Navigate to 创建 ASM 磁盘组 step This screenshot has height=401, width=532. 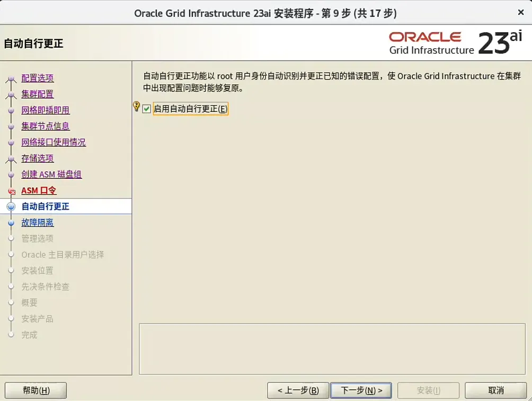[x=51, y=174]
